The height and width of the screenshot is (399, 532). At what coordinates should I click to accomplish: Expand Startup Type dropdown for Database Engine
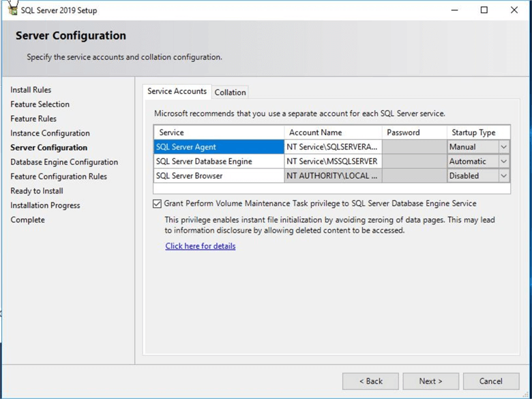point(503,162)
